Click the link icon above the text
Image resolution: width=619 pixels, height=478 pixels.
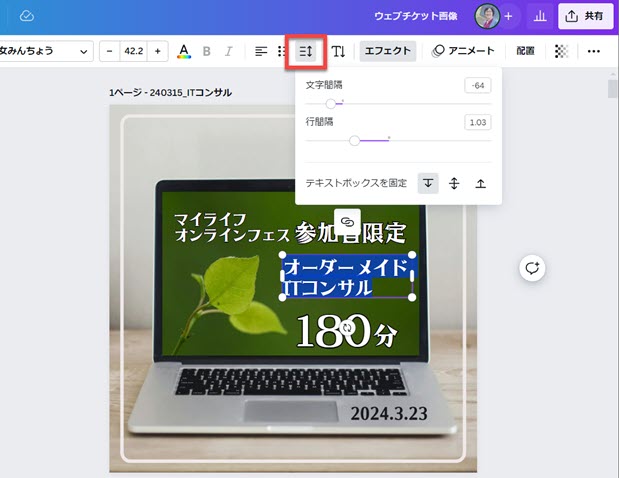[348, 221]
